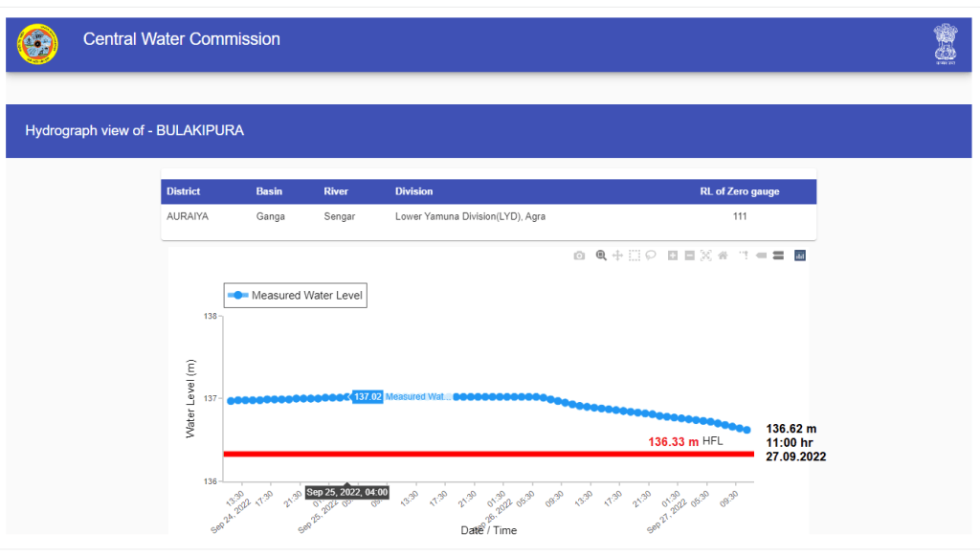Screen dimensions: 980x557
Task: Reset axes with the home icon
Action: coord(723,256)
